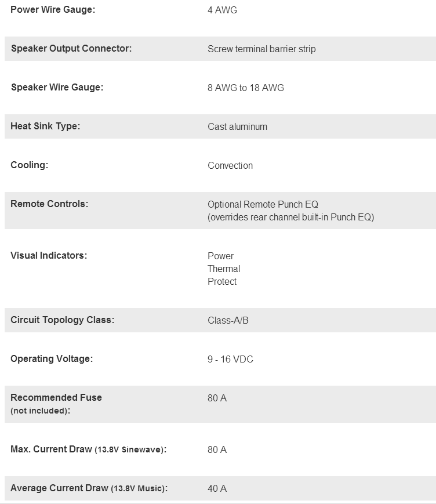This screenshot has width=436, height=504.
Task: Select the "8 AWG to 18 AWG" value
Action: [246, 88]
